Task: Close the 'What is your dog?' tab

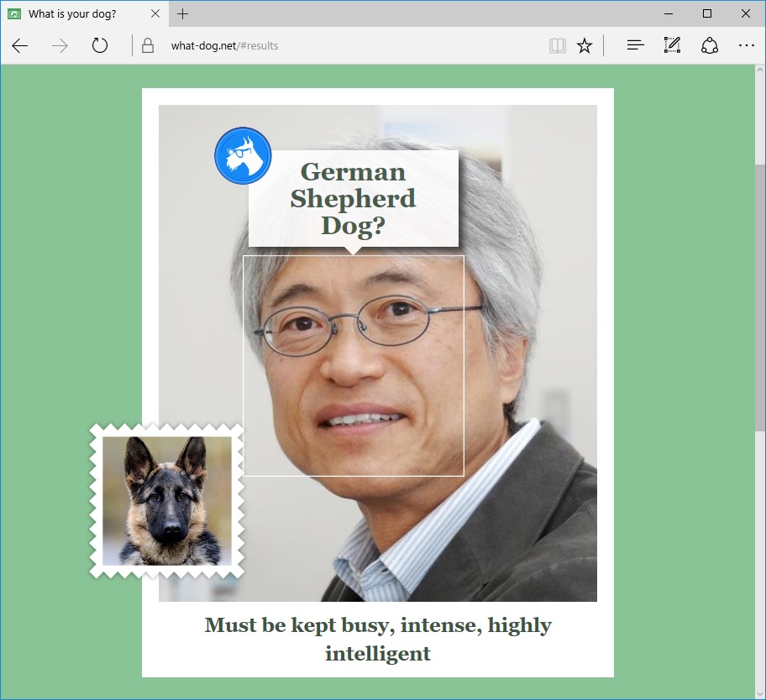Action: click(155, 13)
